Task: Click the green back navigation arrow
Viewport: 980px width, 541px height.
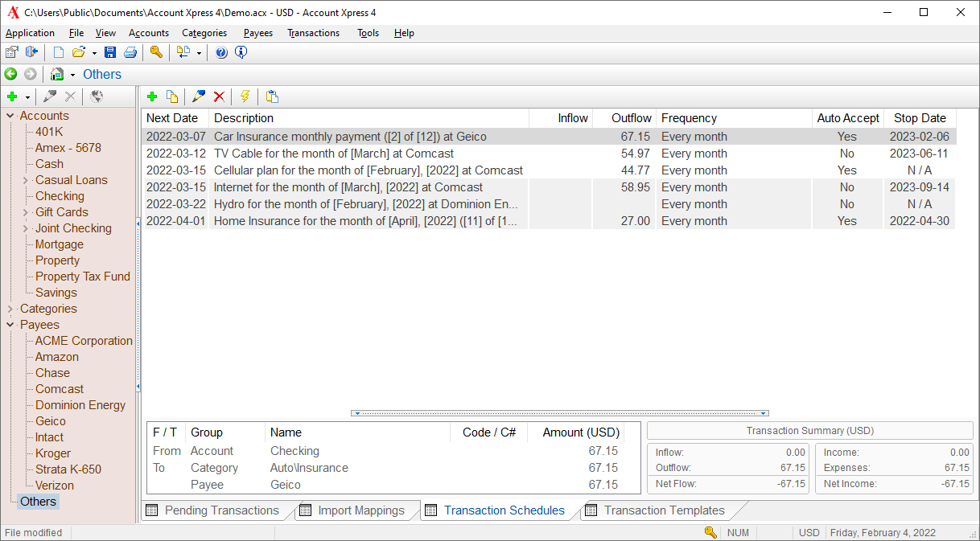Action: point(10,74)
